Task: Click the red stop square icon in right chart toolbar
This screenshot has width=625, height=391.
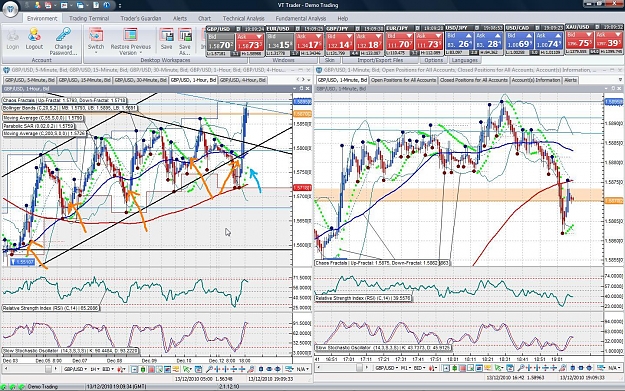Action: coord(463,369)
